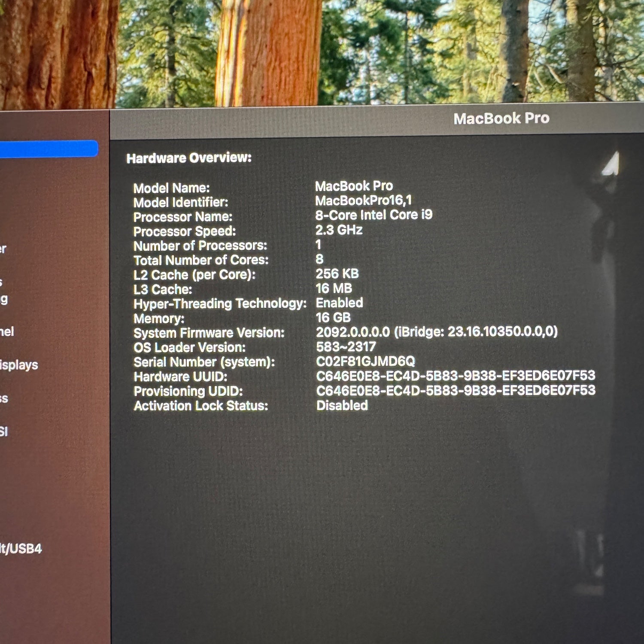Select Fibre Channel sidebar entry

(x=7, y=331)
